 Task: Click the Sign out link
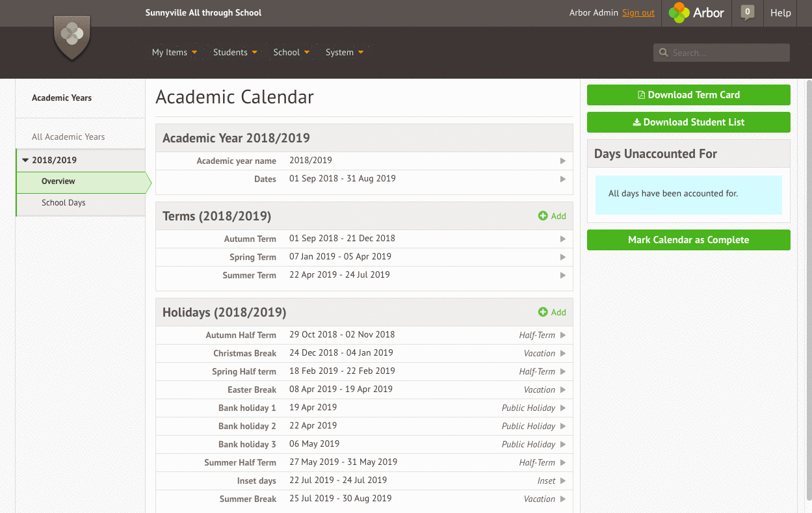pyautogui.click(x=638, y=12)
